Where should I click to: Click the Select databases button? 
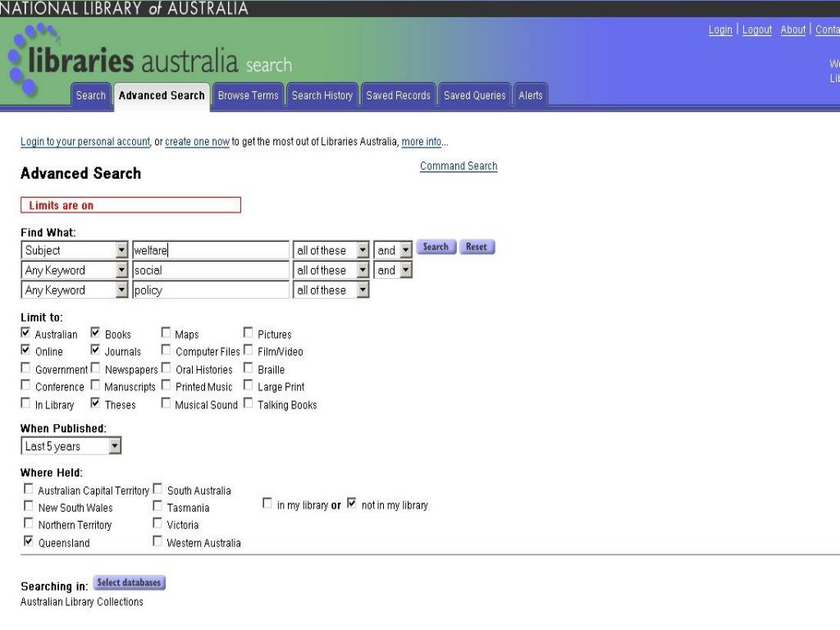point(129,583)
